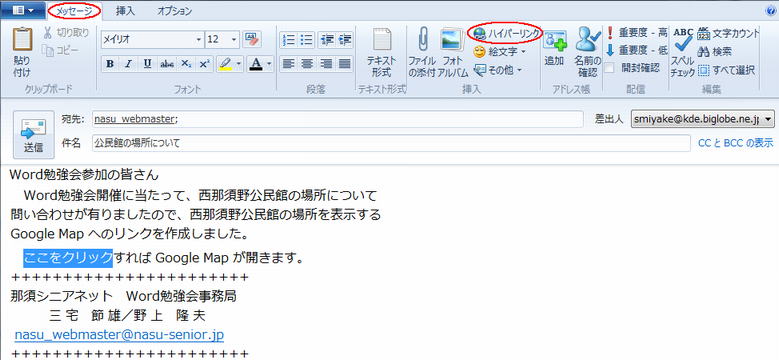Click the 送信 send button
This screenshot has height=360, width=779.
(33, 135)
